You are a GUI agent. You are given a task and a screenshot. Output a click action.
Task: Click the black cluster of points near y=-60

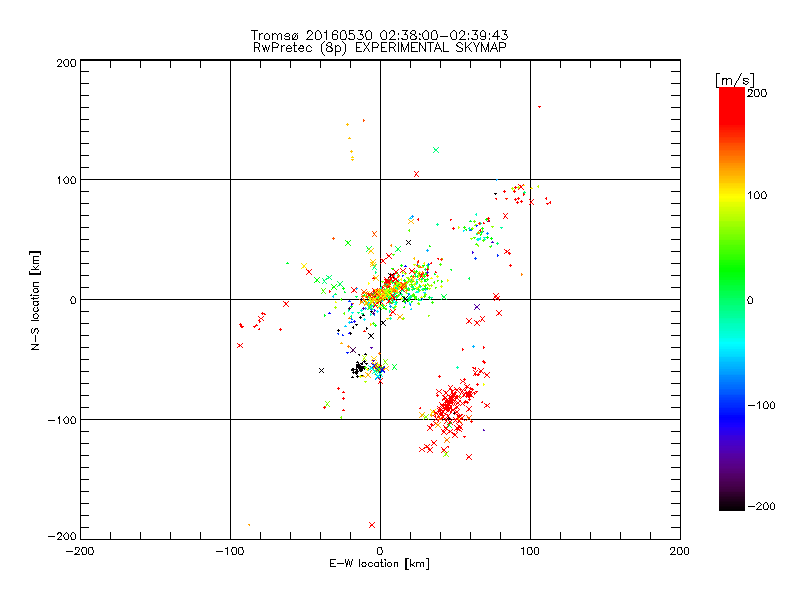tap(359, 368)
